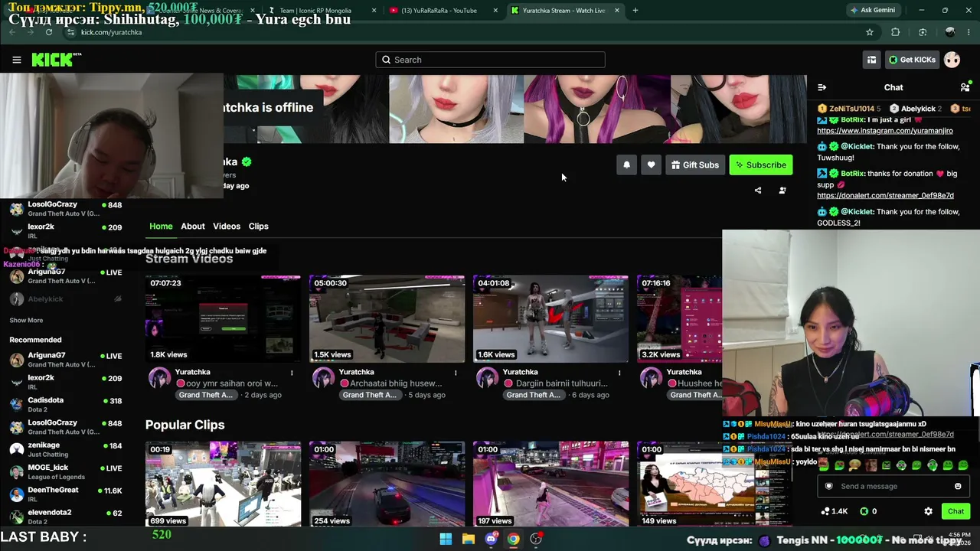Open options for the 'Dargiin bairnii' video
980x551 pixels.
[x=619, y=373]
